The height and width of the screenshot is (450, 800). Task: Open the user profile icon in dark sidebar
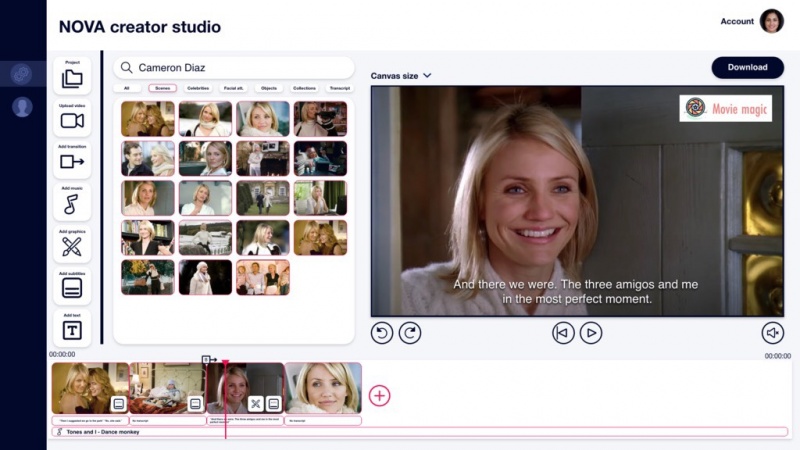click(x=22, y=107)
